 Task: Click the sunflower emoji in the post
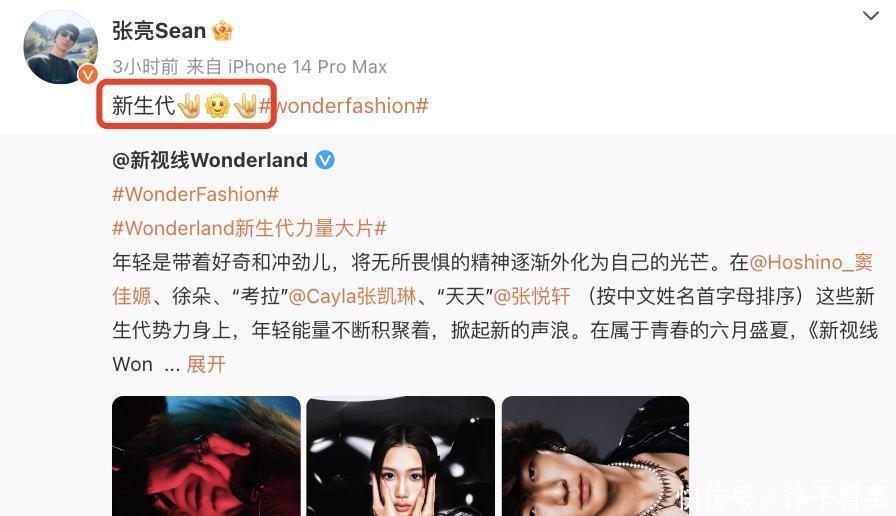pos(217,106)
